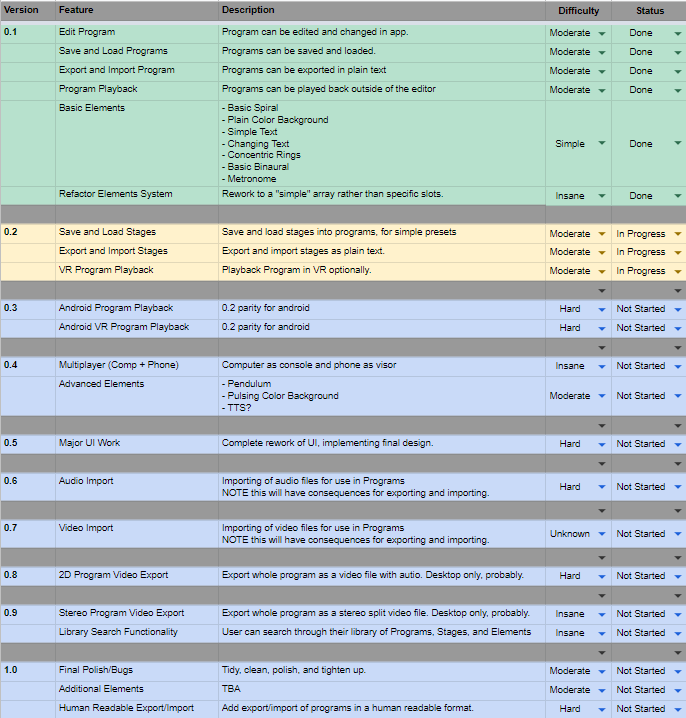
Task: Select the Library Search Functionality cell
Action: [x=137, y=633]
